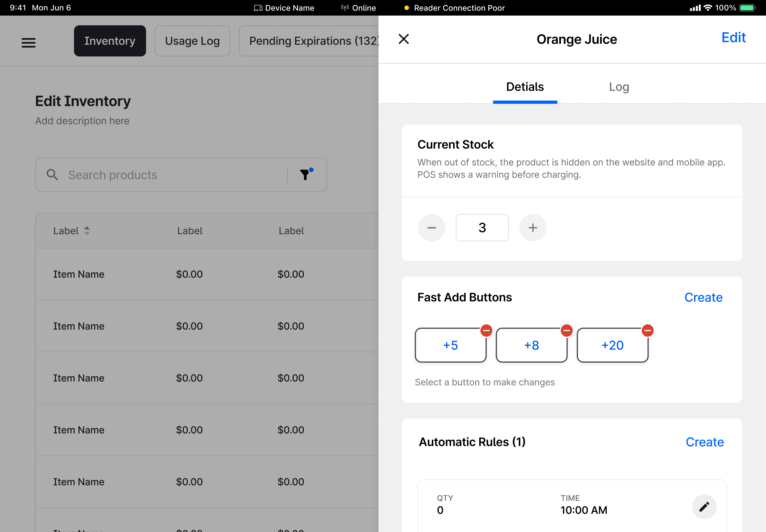Sort by first Label column arrows

[x=87, y=231]
